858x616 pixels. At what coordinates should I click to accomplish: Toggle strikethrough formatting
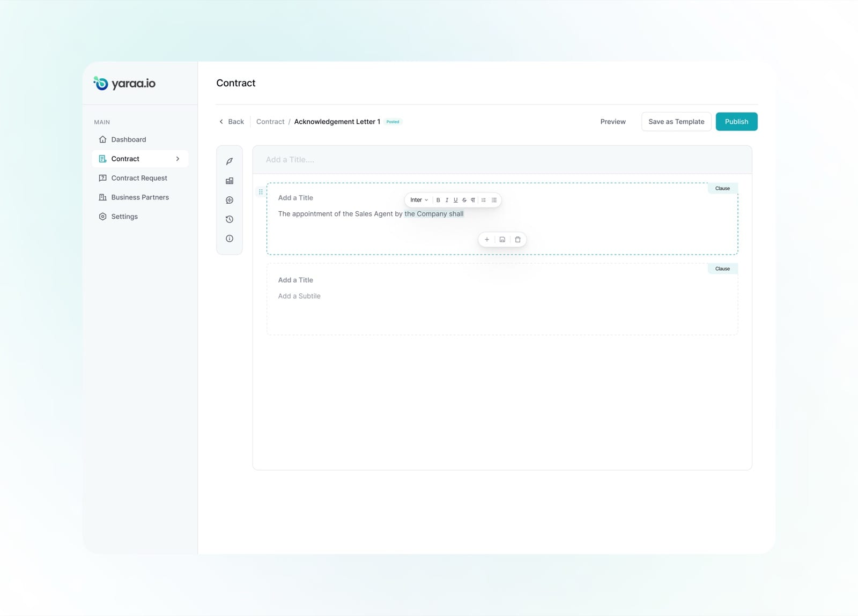[464, 200]
